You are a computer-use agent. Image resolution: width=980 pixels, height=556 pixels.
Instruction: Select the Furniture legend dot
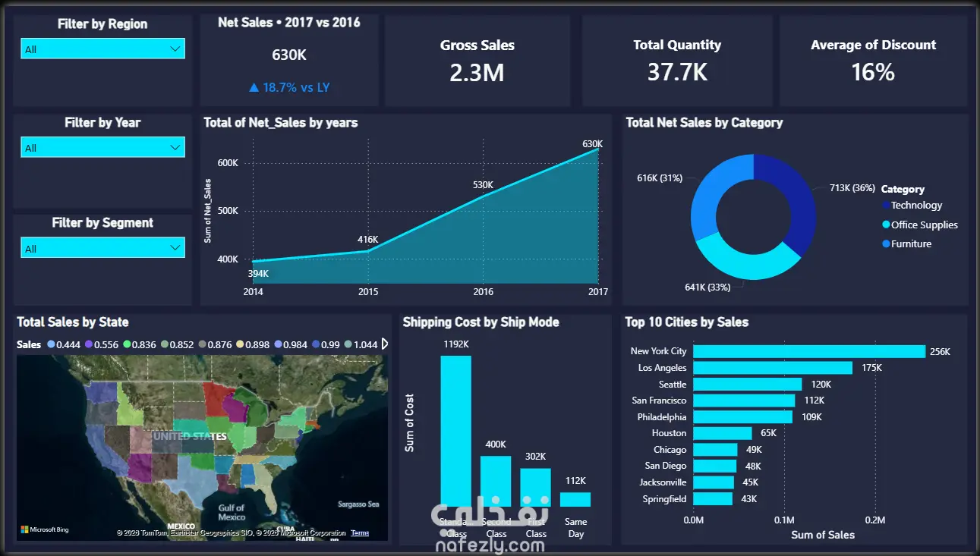[886, 243]
